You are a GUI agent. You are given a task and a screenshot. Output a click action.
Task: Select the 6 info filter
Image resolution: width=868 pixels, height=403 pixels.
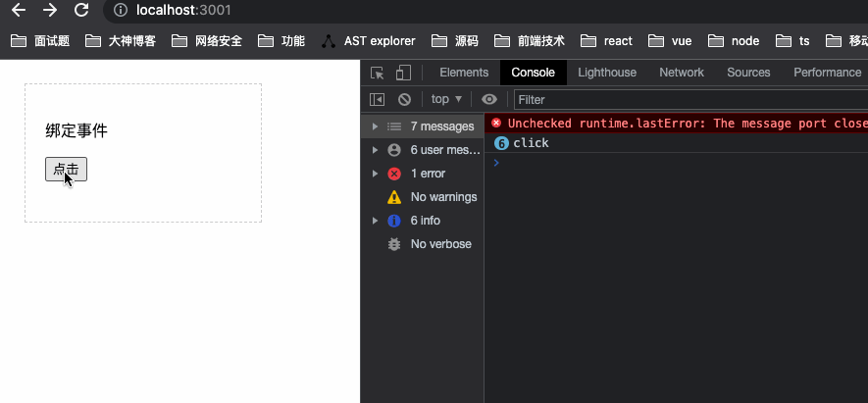click(425, 221)
